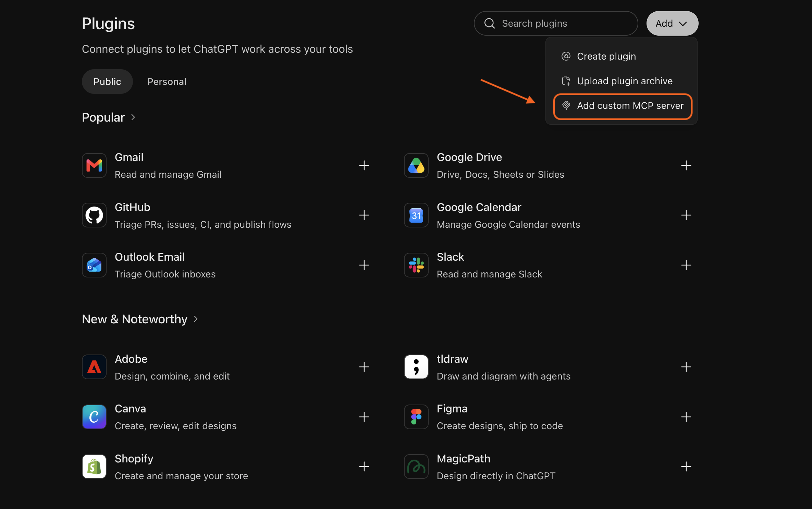Add the MagicPath plugin with plus
812x509 pixels.
click(x=686, y=467)
